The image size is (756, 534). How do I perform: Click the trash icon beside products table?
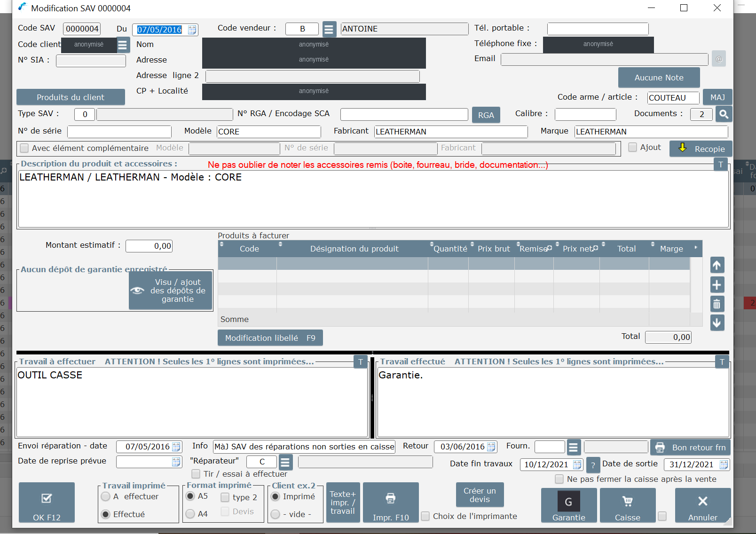click(717, 304)
